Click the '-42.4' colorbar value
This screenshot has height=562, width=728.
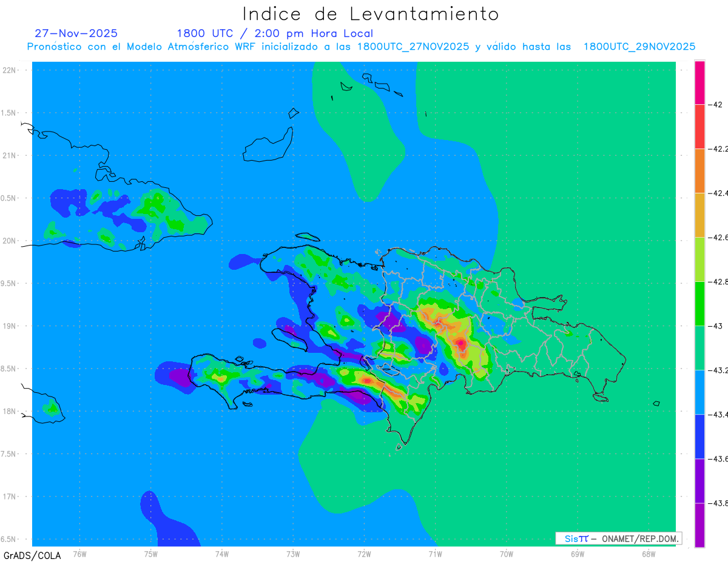click(719, 193)
